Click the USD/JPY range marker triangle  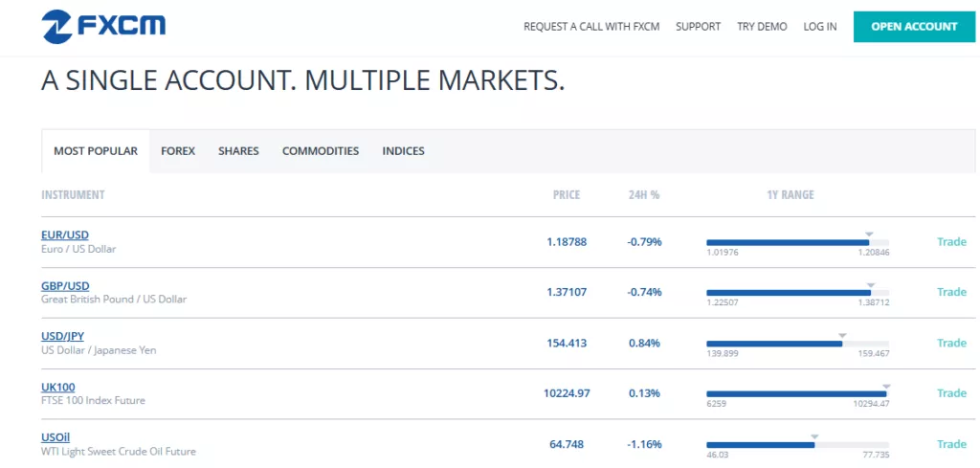click(x=842, y=335)
